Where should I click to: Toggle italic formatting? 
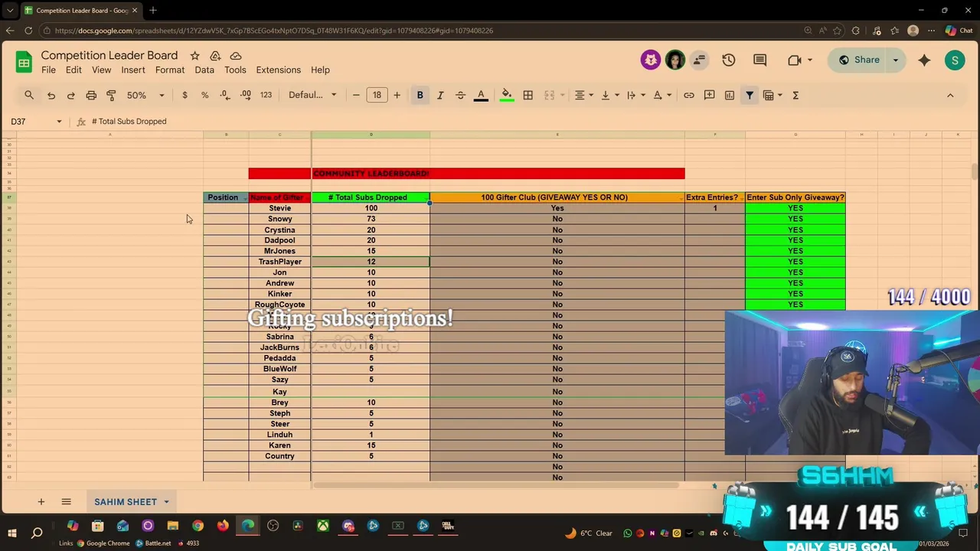click(440, 95)
